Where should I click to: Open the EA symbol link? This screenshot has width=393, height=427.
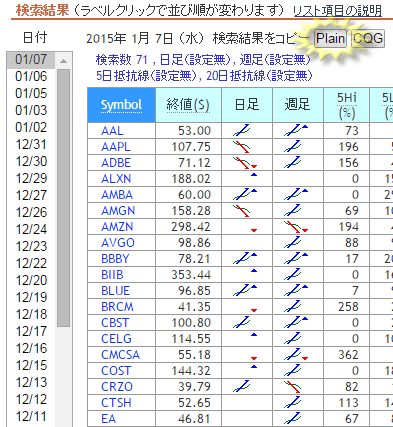click(x=109, y=419)
